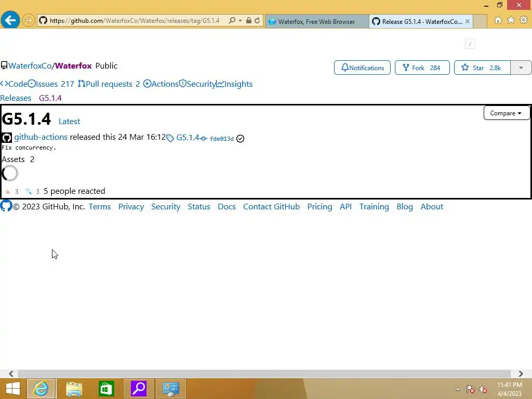This screenshot has width=532, height=399.
Task: Click the Releases breadcrumb link
Action: click(x=16, y=98)
